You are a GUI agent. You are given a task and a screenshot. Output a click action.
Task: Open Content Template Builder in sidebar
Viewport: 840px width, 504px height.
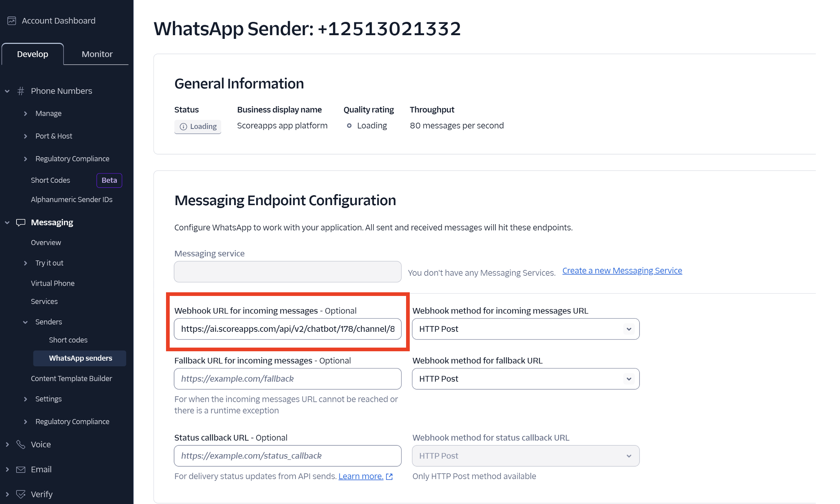[71, 378]
